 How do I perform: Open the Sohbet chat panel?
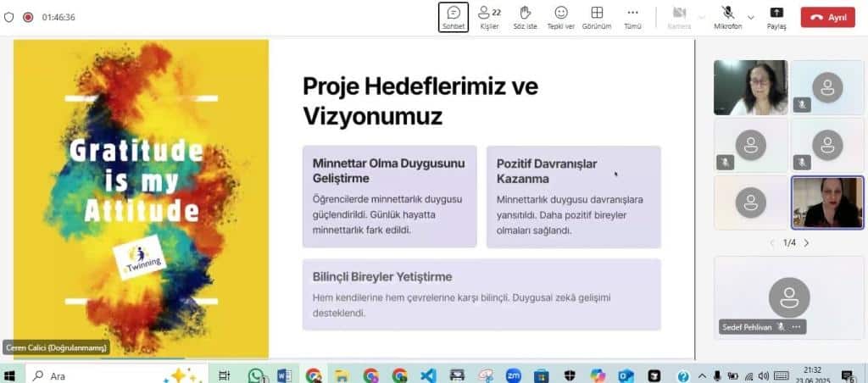453,16
